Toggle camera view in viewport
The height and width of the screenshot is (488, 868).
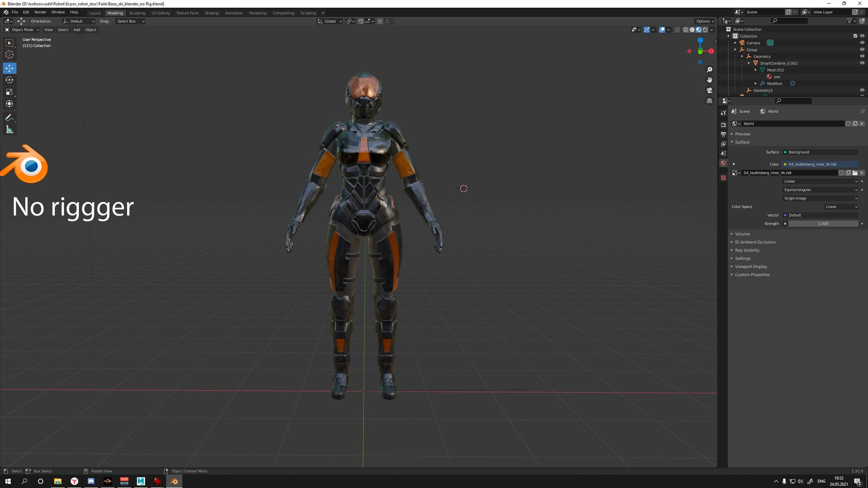[709, 90]
